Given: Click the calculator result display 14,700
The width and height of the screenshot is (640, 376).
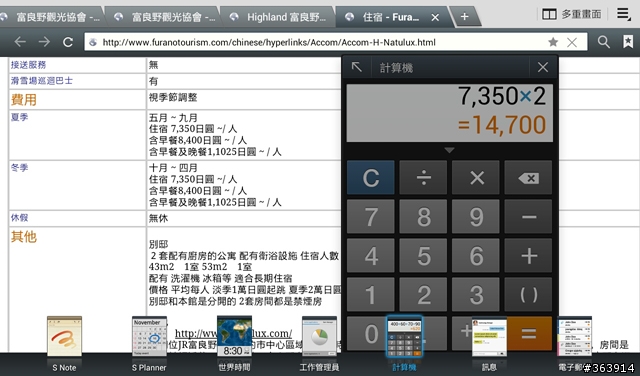Looking at the screenshot, I should coord(502,125).
